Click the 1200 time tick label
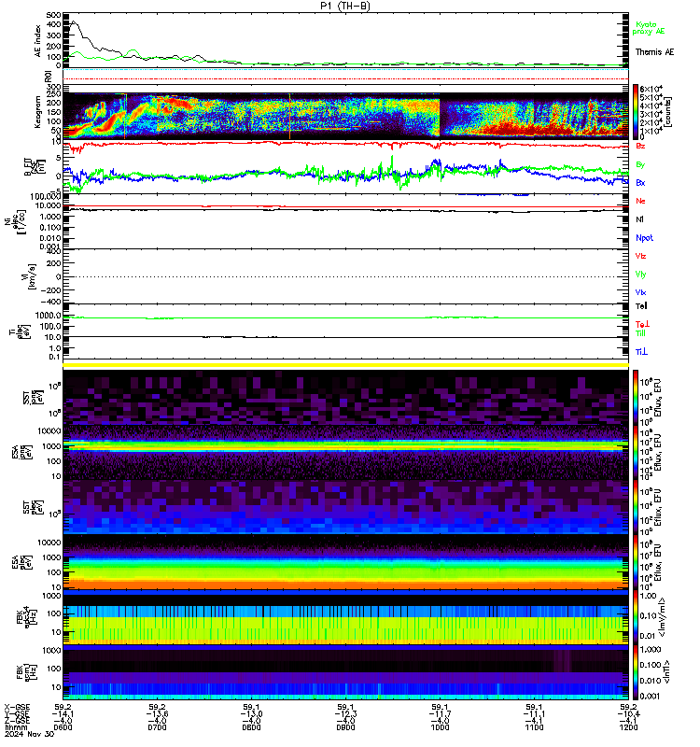The height and width of the screenshot is (747, 700). pos(628,727)
